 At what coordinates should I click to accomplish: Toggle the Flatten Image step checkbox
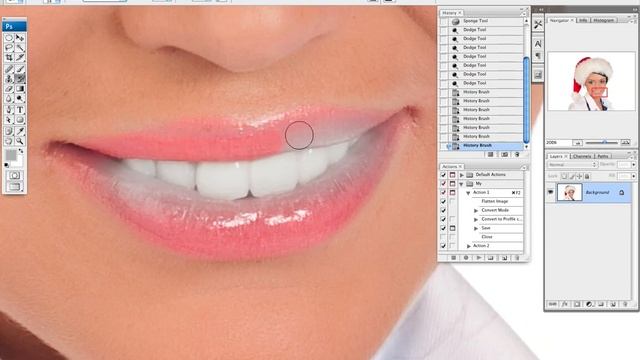point(443,202)
